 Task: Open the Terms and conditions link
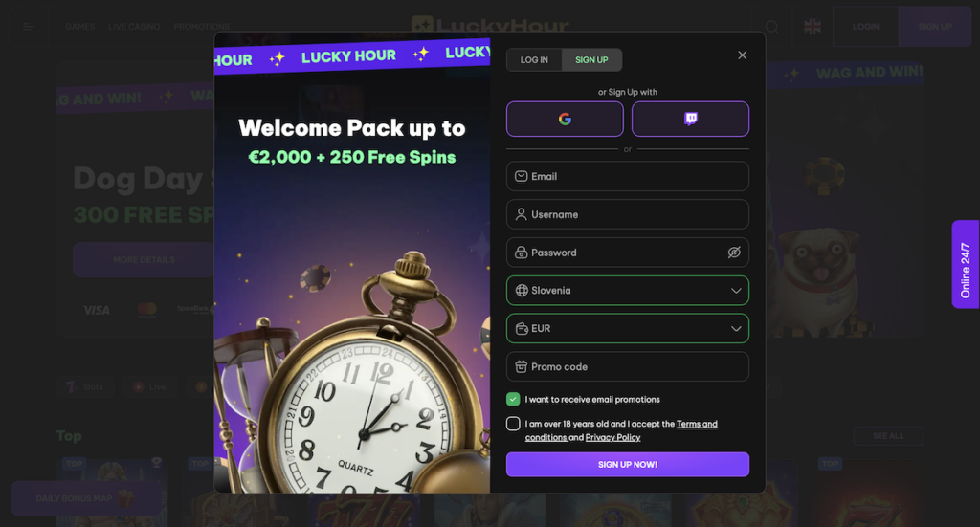tap(621, 430)
